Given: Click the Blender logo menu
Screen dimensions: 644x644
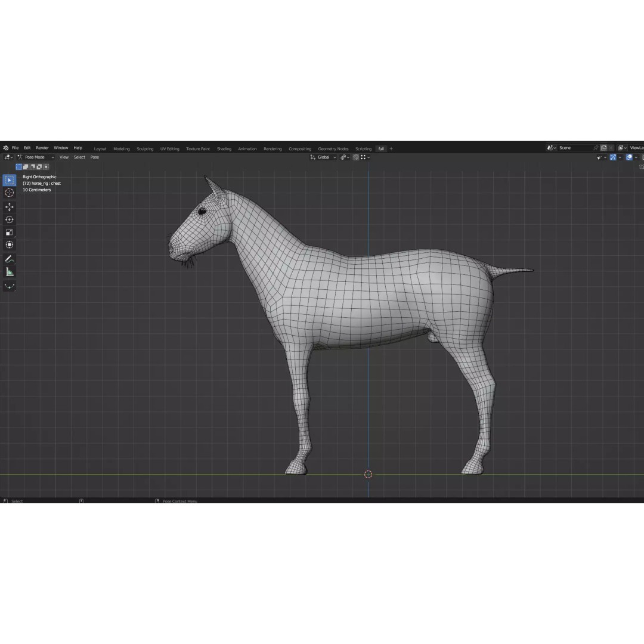Looking at the screenshot, I should (x=5, y=148).
